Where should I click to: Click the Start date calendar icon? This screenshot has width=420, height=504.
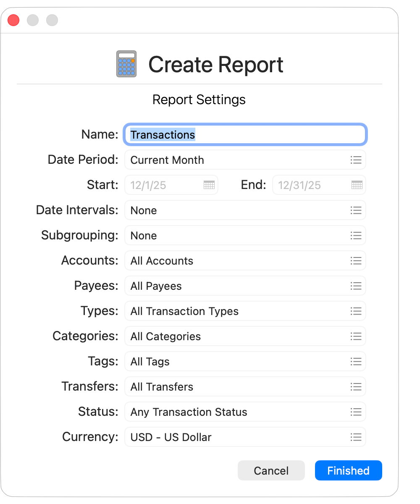209,185
